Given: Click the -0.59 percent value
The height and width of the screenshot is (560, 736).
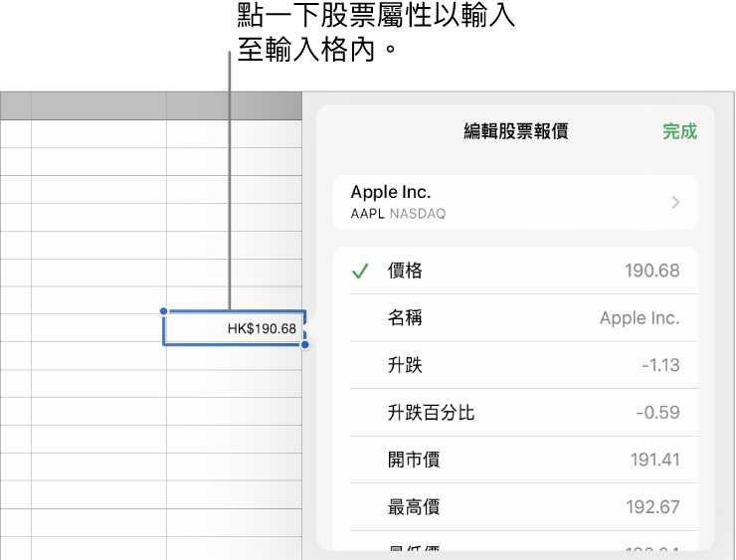Looking at the screenshot, I should tap(657, 413).
